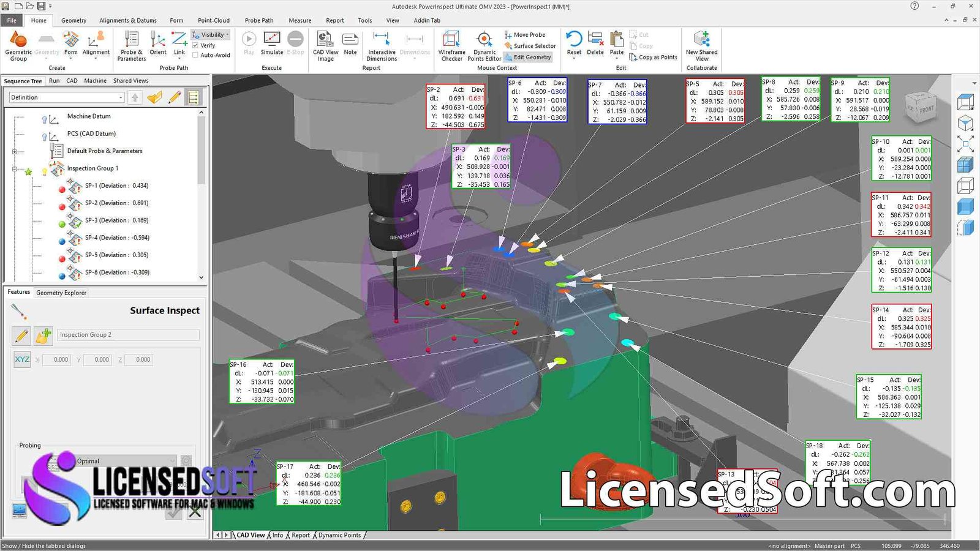Open the Run tab in left panel
Screen dimensions: 980x551
coord(55,81)
